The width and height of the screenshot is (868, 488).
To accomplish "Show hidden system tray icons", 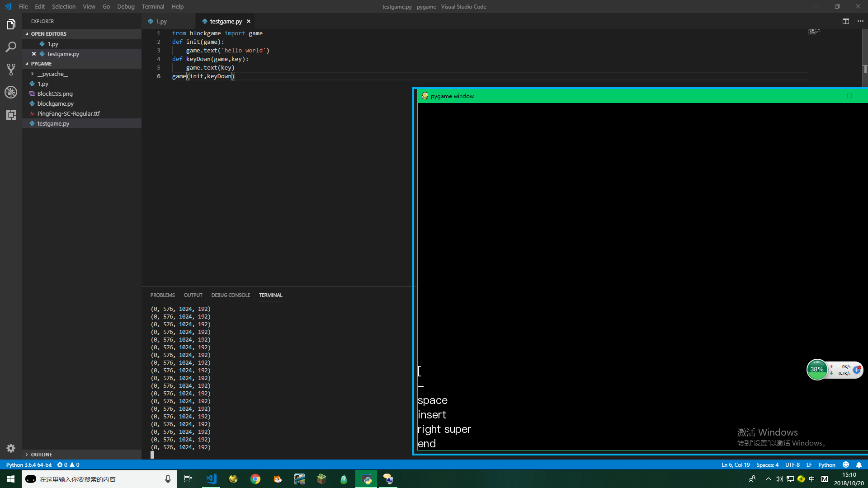I will (x=769, y=479).
